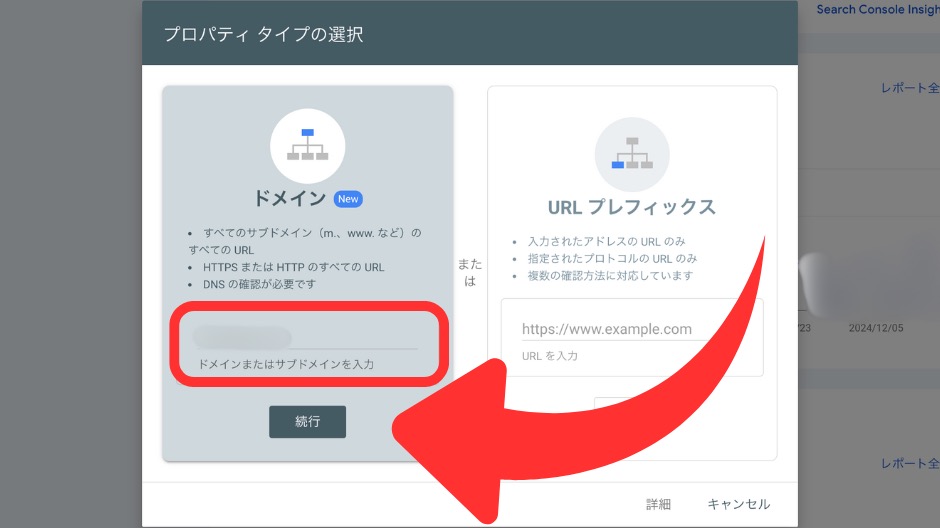Click the Search Console Insights link behind dialog

[878, 10]
